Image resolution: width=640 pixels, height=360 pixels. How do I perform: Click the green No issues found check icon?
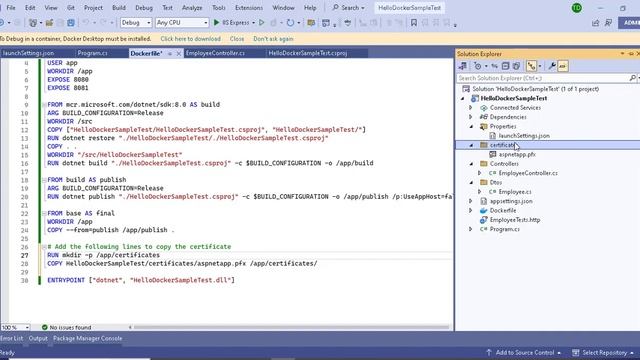coord(45,327)
